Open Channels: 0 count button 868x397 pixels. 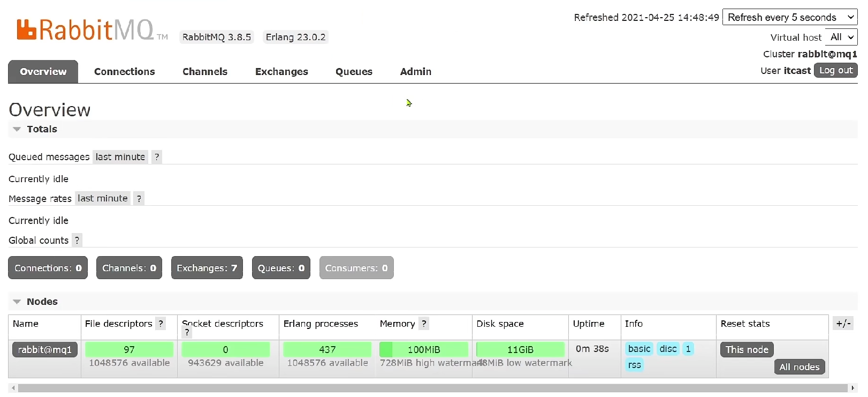pyautogui.click(x=130, y=268)
